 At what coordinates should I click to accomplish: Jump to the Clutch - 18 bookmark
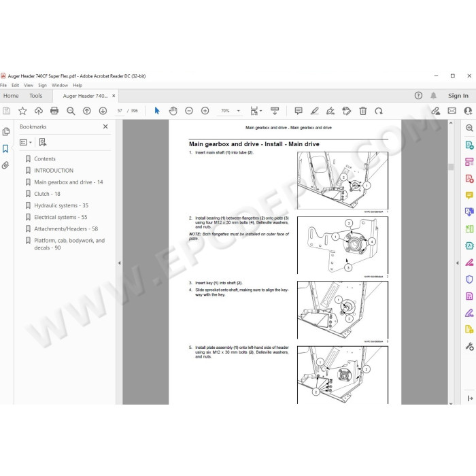47,194
